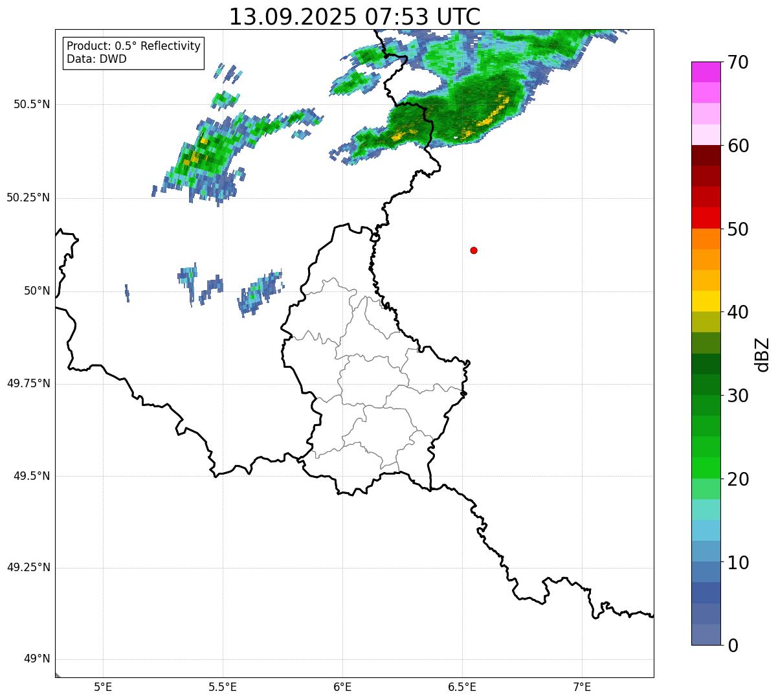Click the "dBZ" colorbar label
The image size is (778, 700).
pos(762,354)
